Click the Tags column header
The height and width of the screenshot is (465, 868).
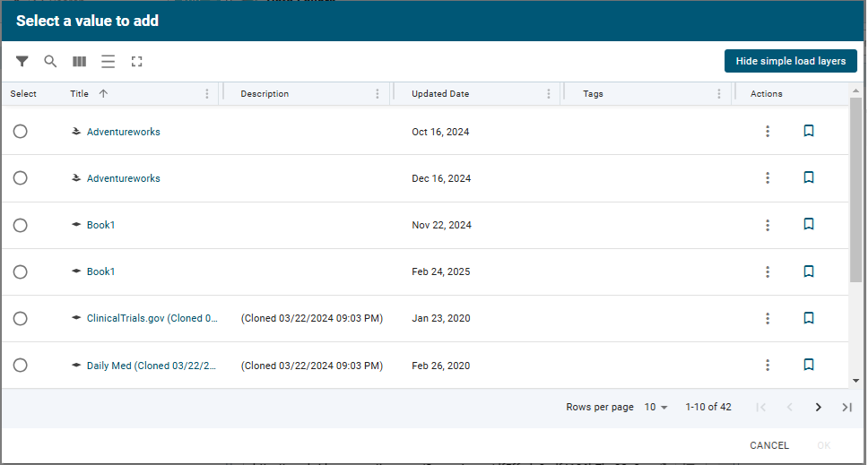[x=594, y=94]
